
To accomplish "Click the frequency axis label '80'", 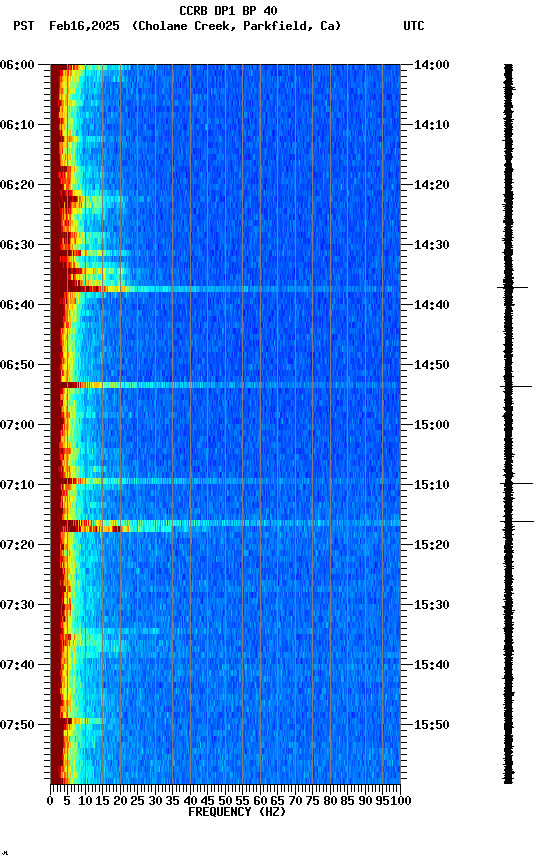I will 330,801.
